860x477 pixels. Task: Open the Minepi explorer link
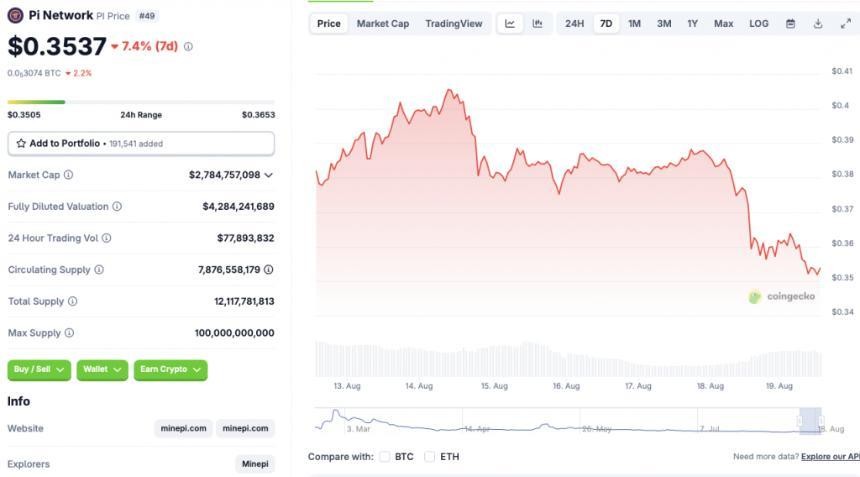coord(255,464)
